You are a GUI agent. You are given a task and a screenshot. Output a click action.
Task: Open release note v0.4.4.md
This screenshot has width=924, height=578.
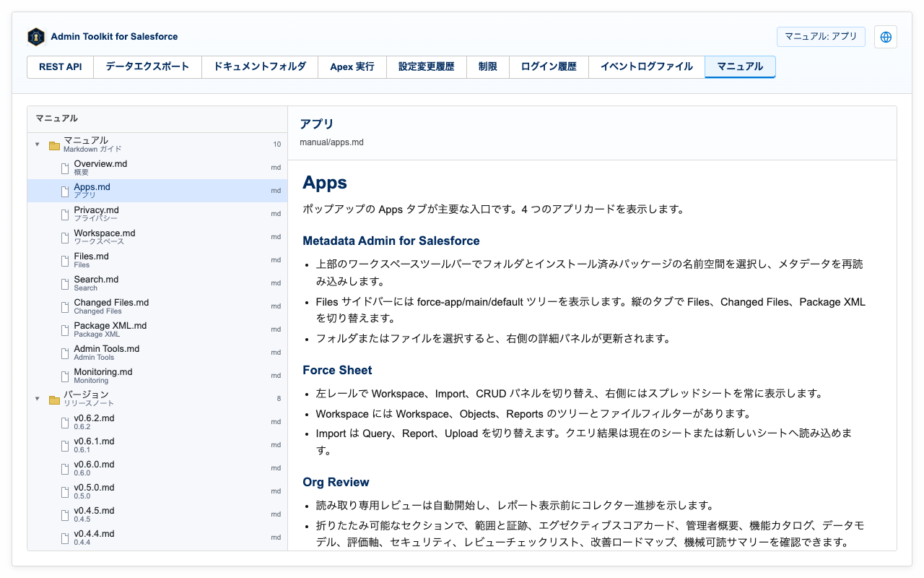click(157, 538)
